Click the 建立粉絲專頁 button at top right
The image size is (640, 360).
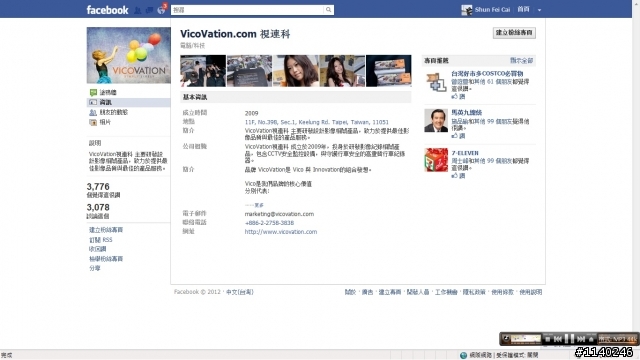tap(514, 33)
